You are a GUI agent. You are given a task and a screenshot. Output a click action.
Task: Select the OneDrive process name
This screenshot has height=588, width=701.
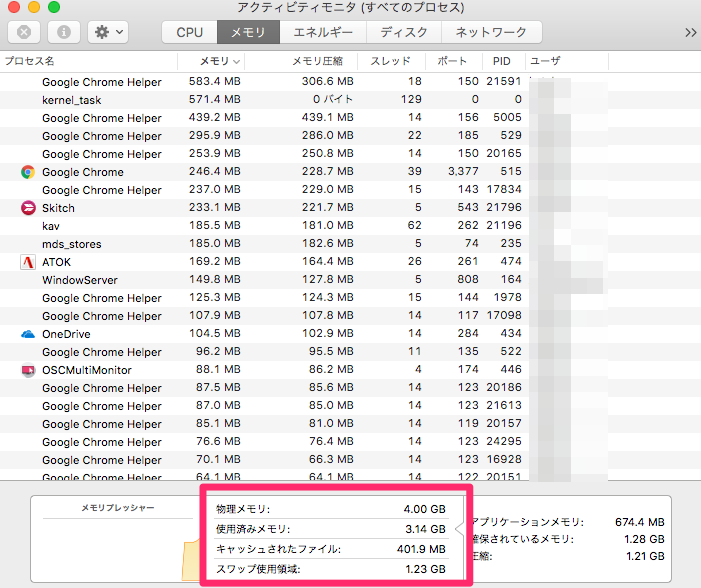(x=66, y=334)
